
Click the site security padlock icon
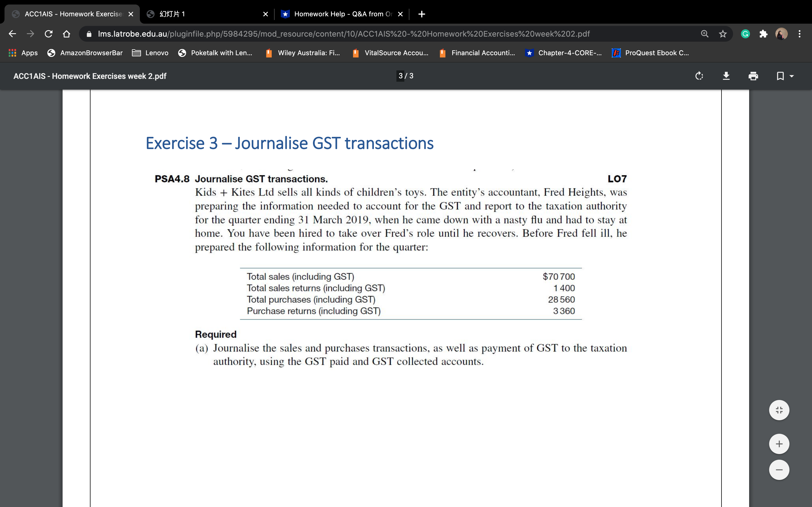pos(89,34)
